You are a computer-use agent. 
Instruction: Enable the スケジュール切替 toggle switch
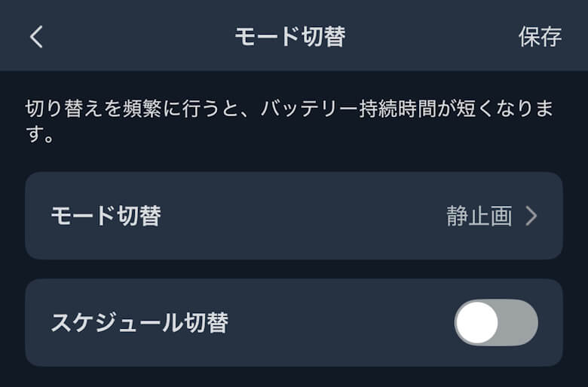(495, 323)
